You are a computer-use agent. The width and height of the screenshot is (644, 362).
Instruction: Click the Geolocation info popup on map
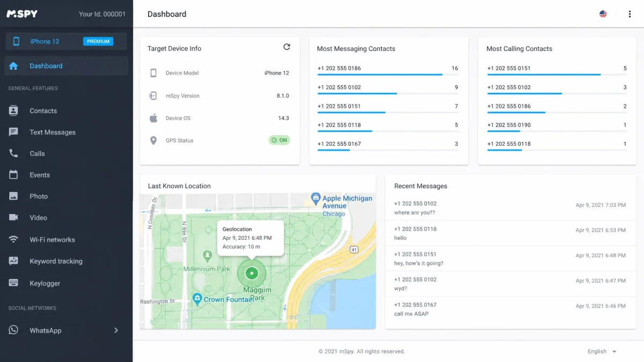251,238
